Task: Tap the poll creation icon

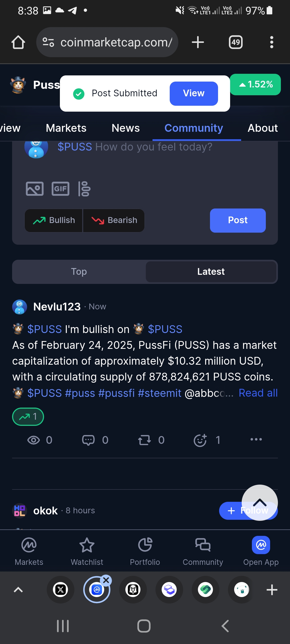Action: pos(84,189)
